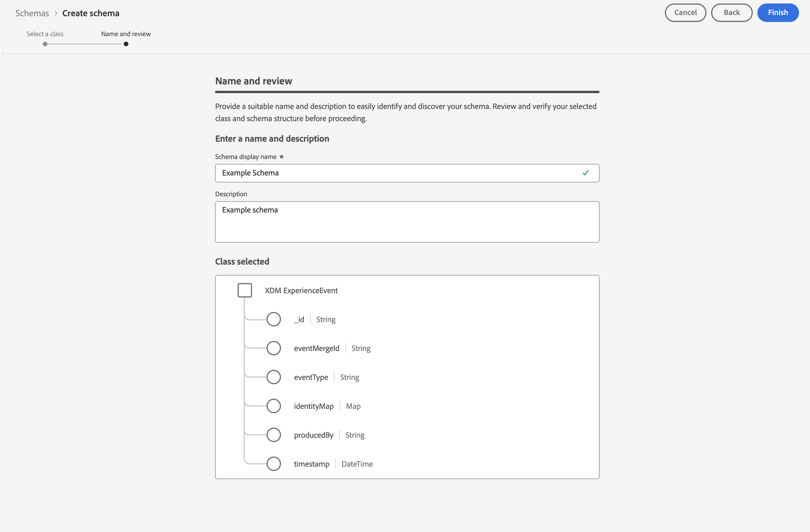
Task: Click the Name and review step dot
Action: point(126,44)
